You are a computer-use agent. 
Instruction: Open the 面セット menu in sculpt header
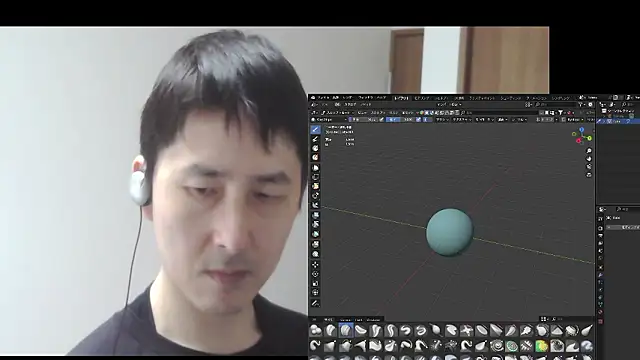coord(407,112)
